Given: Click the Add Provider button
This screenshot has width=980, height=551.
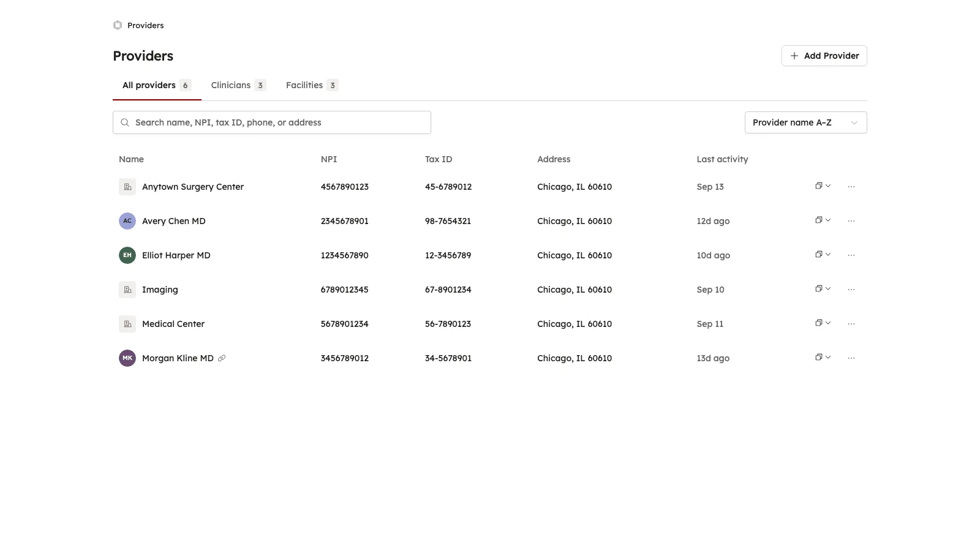Looking at the screenshot, I should point(824,56).
